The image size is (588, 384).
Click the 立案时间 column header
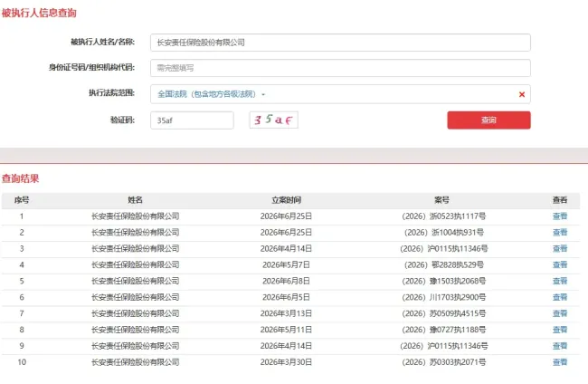(286, 200)
